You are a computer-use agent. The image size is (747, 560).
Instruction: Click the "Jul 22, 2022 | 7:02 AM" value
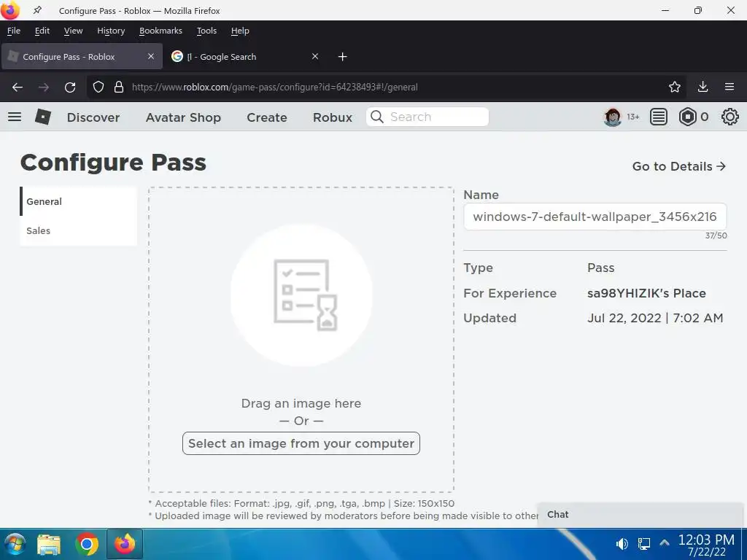655,318
